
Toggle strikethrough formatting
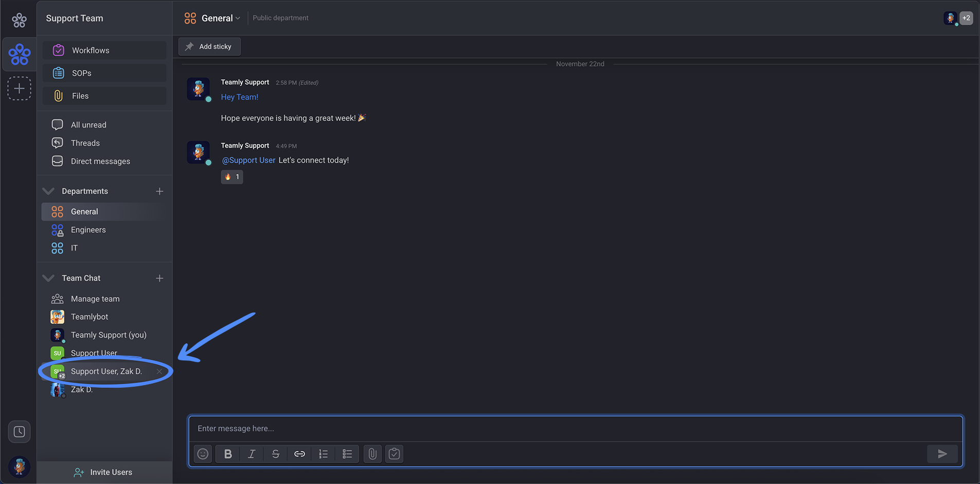coord(276,454)
